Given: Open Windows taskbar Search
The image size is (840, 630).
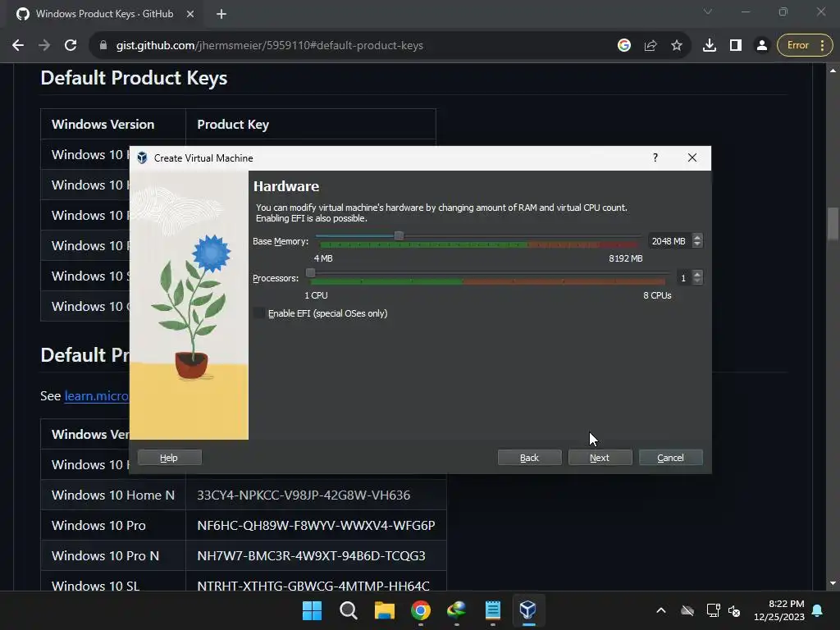Looking at the screenshot, I should point(348,610).
